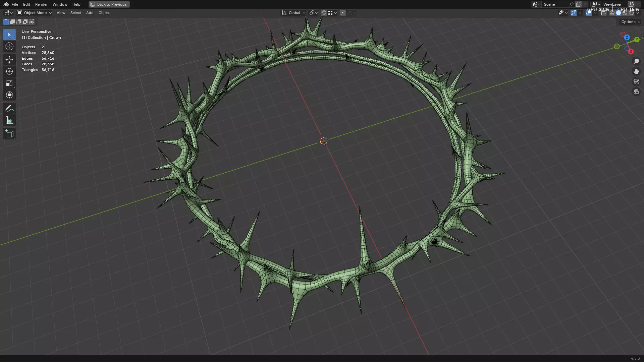Viewport: 644px width, 362px height.
Task: Open the File menu
Action: [x=15, y=4]
